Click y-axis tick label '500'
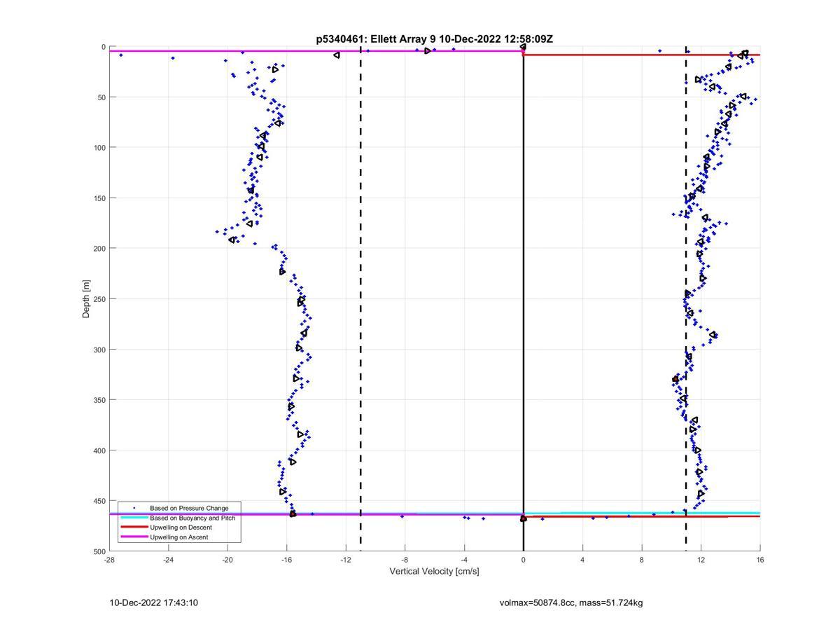Viewport: 840px width, 620px height. (x=99, y=551)
